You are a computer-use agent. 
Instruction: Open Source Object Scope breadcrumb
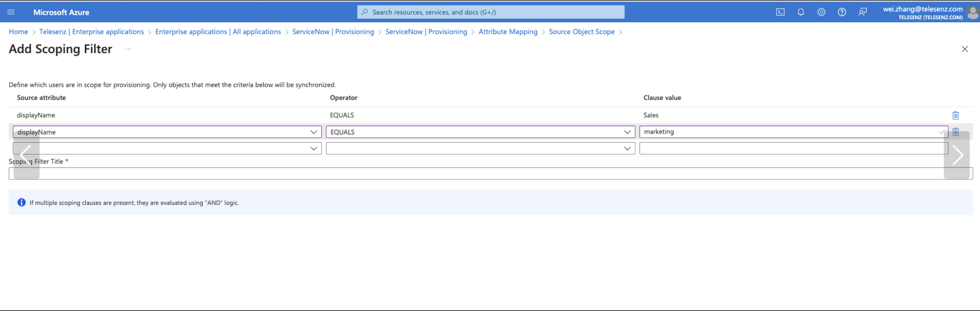(582, 32)
